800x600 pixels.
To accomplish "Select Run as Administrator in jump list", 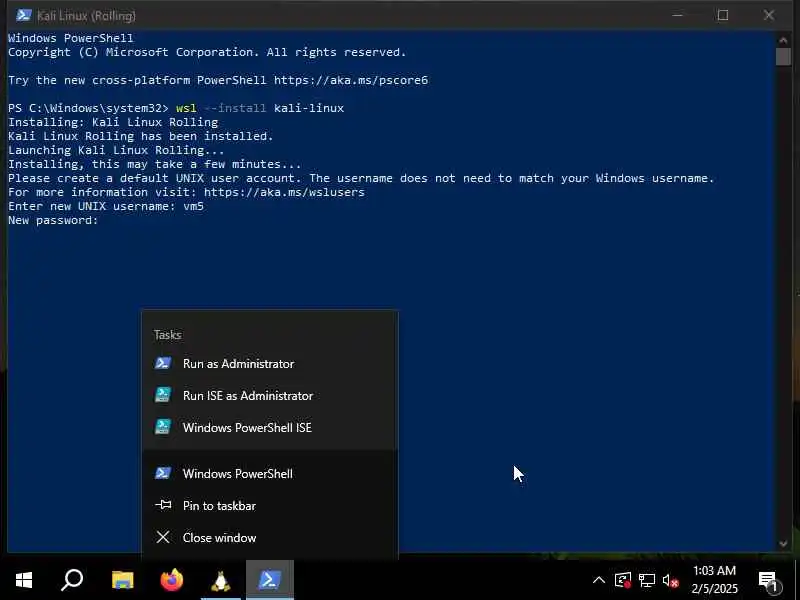I will pos(269,364).
